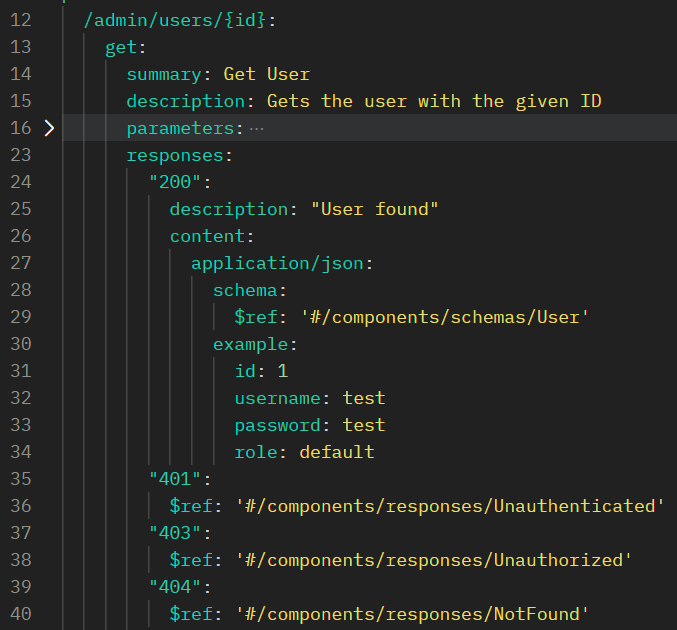Screen dimensions: 677x630
Task: Place cursor on the "User found" string
Action: pos(374,209)
